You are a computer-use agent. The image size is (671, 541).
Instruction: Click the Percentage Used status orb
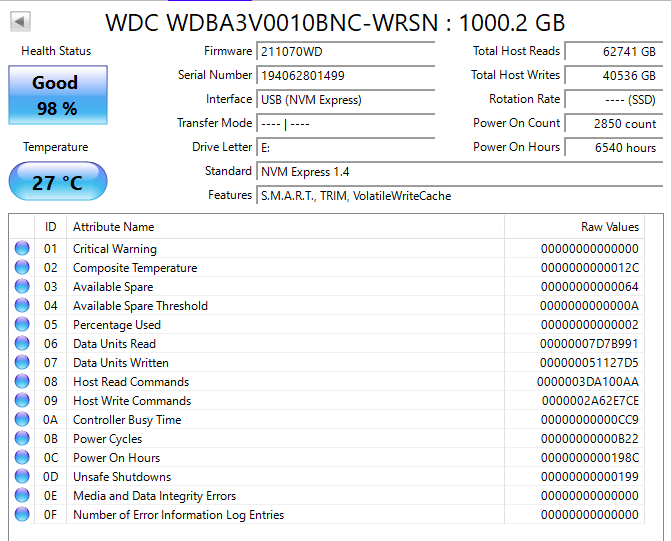[22, 324]
